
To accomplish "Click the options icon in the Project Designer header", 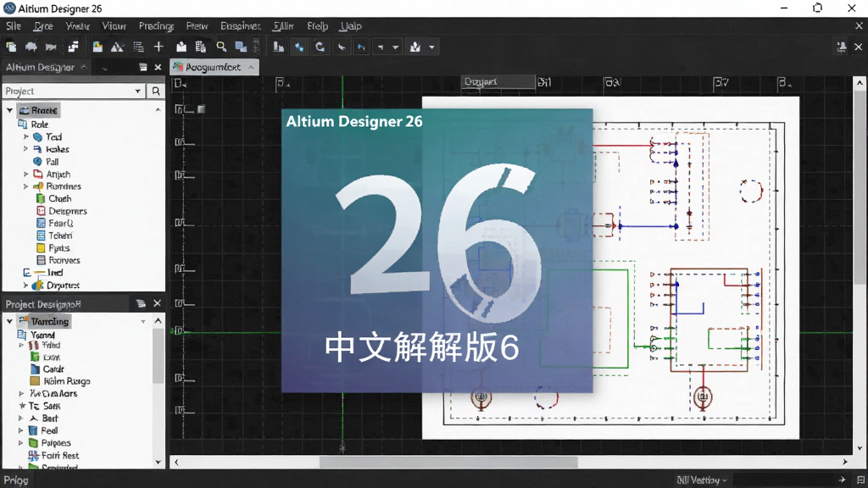I will click(x=141, y=304).
